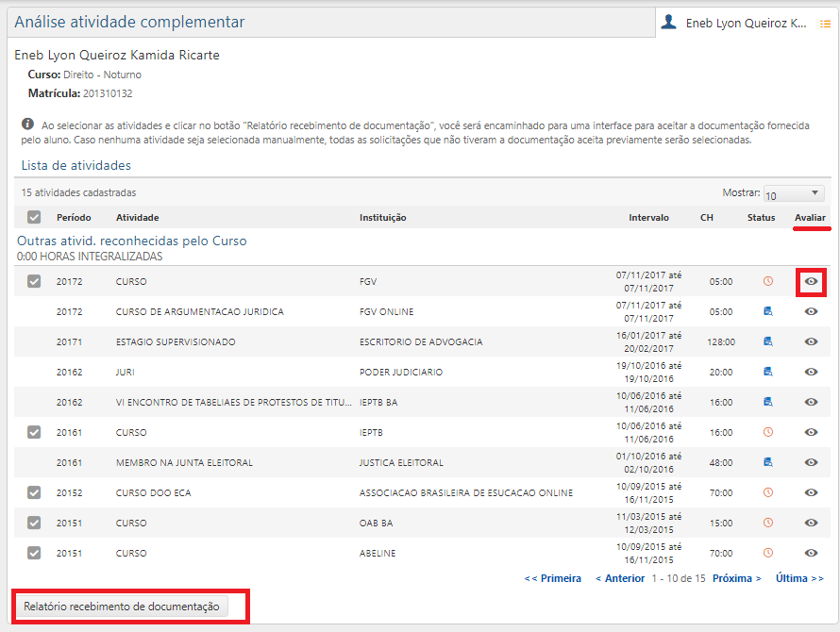Click the Período column header
The height and width of the screenshot is (632, 840).
(75, 217)
